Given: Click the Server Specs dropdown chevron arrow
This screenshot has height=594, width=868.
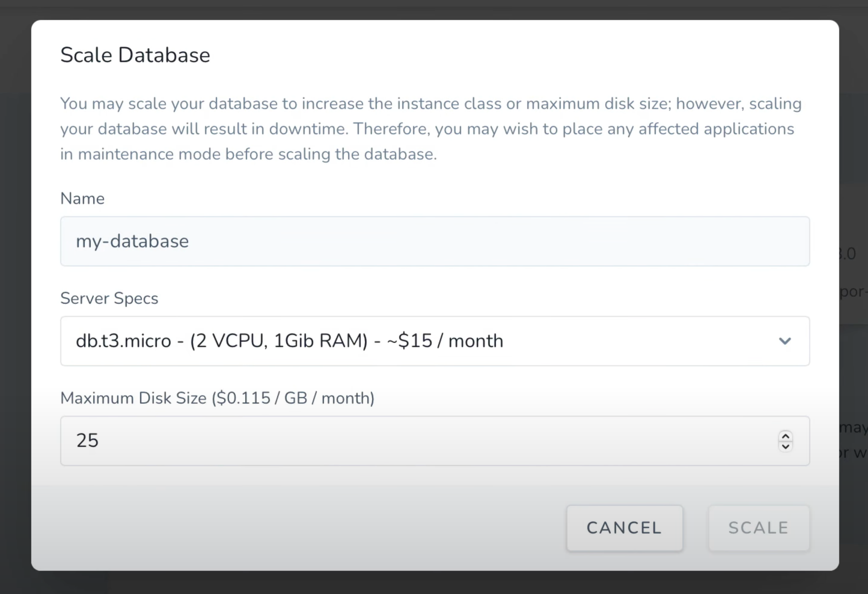Looking at the screenshot, I should click(x=785, y=341).
